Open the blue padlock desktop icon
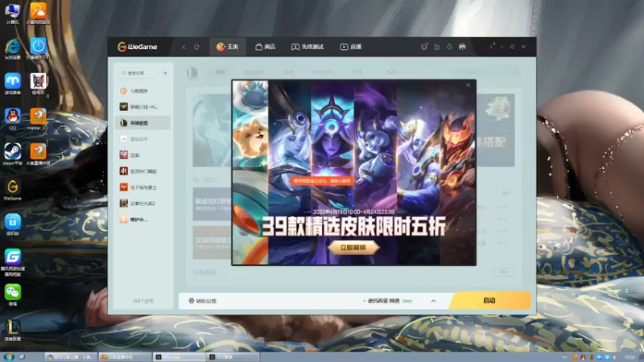Viewport: 644px width, 362px height. [x=12, y=224]
